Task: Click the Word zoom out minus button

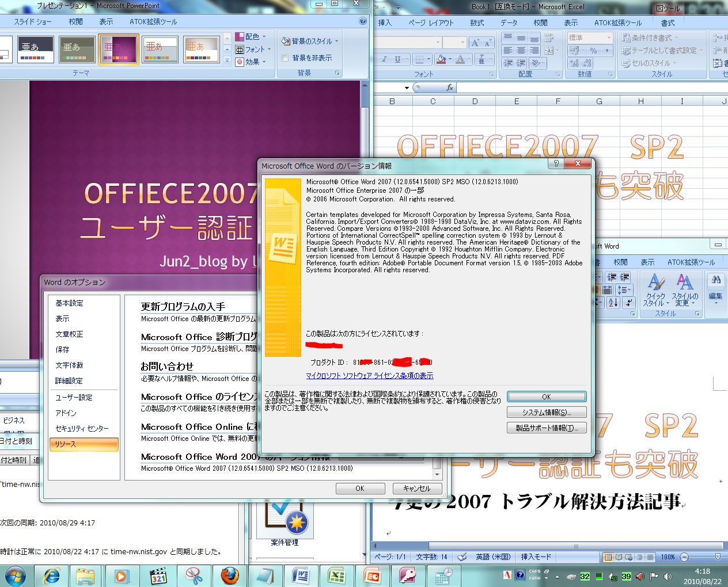Action: tap(684, 557)
